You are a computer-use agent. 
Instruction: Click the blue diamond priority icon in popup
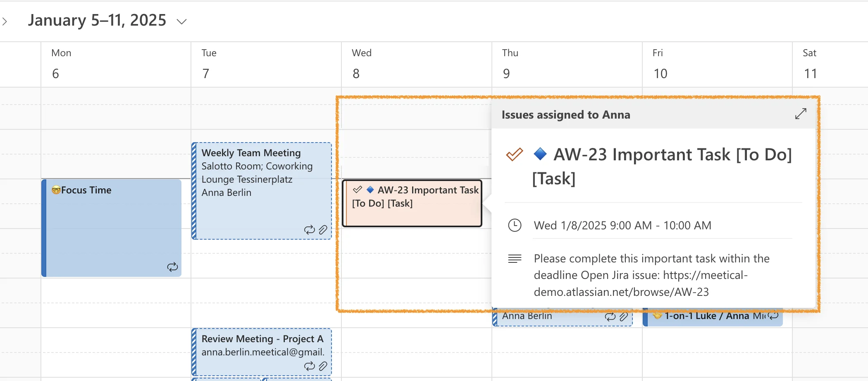(x=540, y=154)
